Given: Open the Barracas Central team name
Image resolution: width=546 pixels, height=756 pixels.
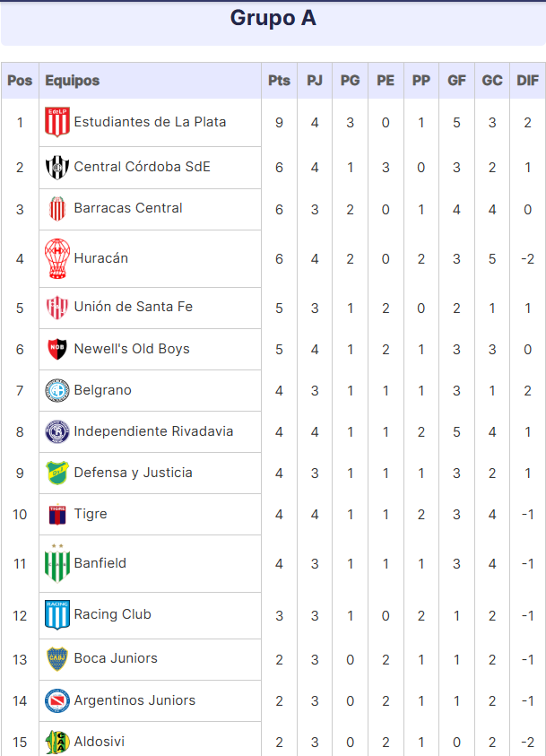Looking at the screenshot, I should 128,208.
